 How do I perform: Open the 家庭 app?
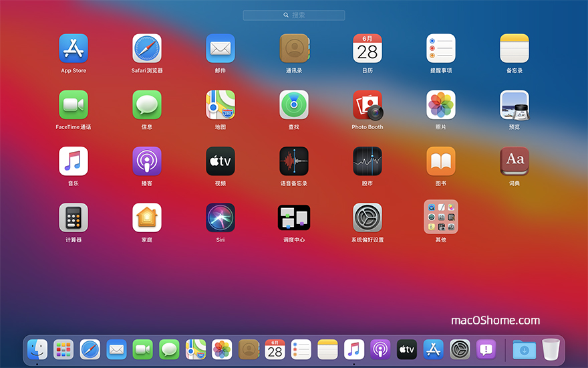[147, 217]
